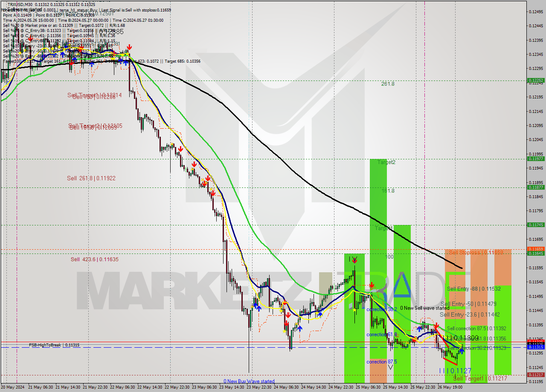This screenshot has width=546, height=392.
Task: Click the 0.11195 price axis value
Action: click(x=536, y=381)
